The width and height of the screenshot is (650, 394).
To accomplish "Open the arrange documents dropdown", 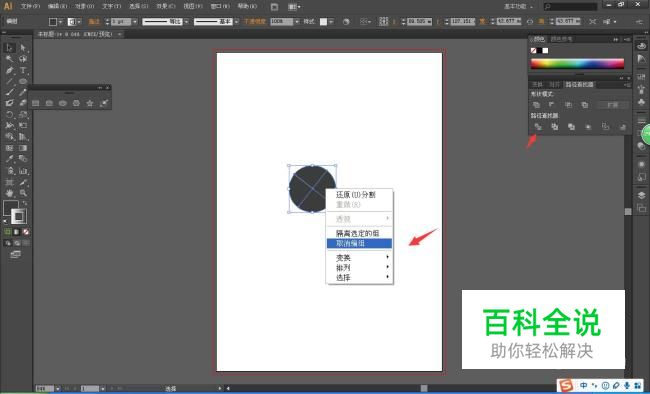I will [x=294, y=7].
